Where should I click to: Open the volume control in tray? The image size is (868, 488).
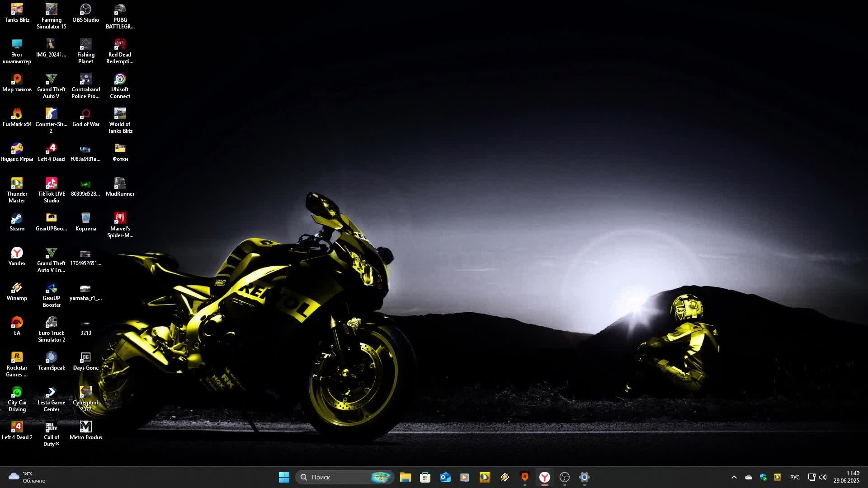click(x=823, y=477)
